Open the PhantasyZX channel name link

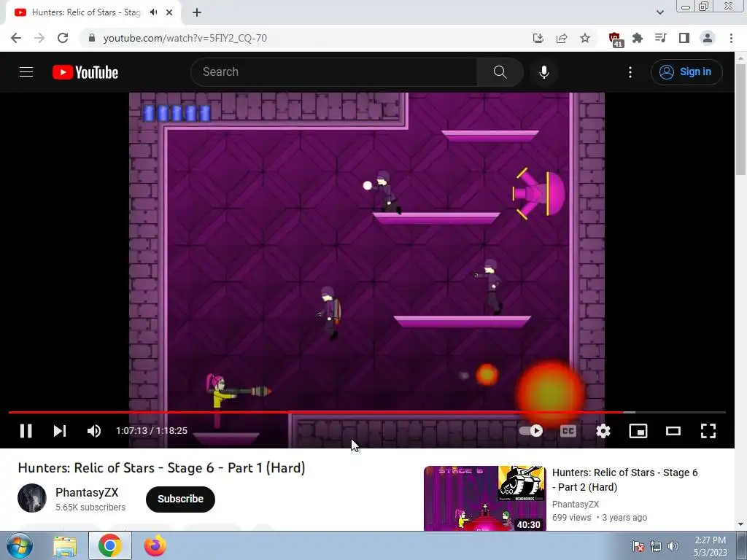[x=87, y=492]
